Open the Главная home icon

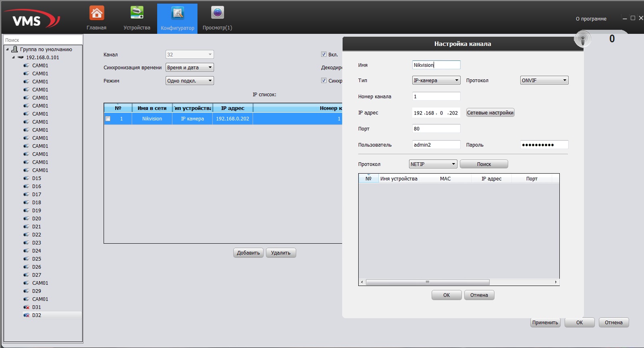(x=96, y=13)
